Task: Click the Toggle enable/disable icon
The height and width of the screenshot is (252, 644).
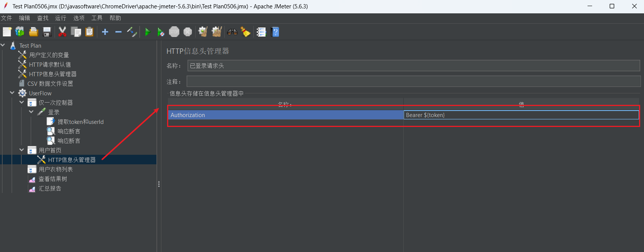Action: click(x=132, y=32)
